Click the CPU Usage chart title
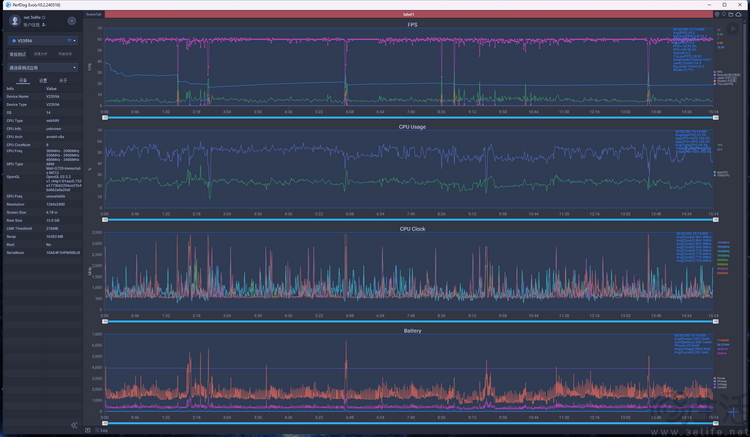Screen dimensions: 750x437 click(412, 127)
